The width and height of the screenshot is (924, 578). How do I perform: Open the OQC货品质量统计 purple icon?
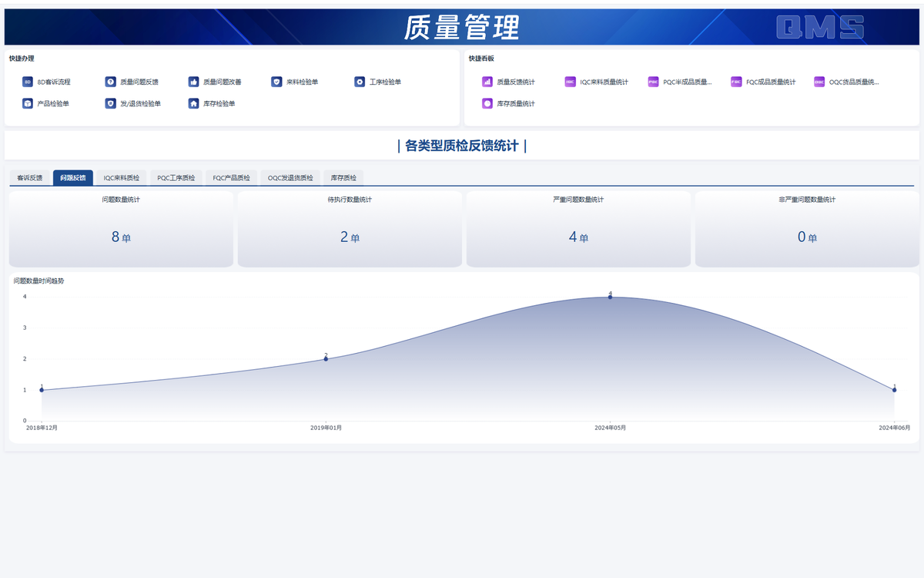click(x=819, y=82)
